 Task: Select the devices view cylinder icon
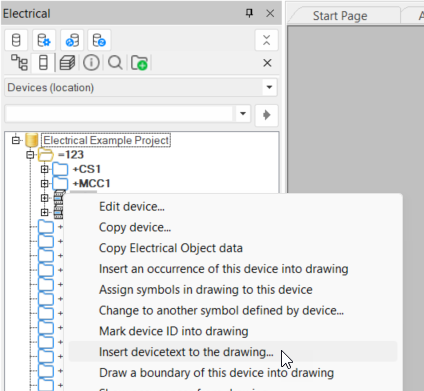[43, 62]
